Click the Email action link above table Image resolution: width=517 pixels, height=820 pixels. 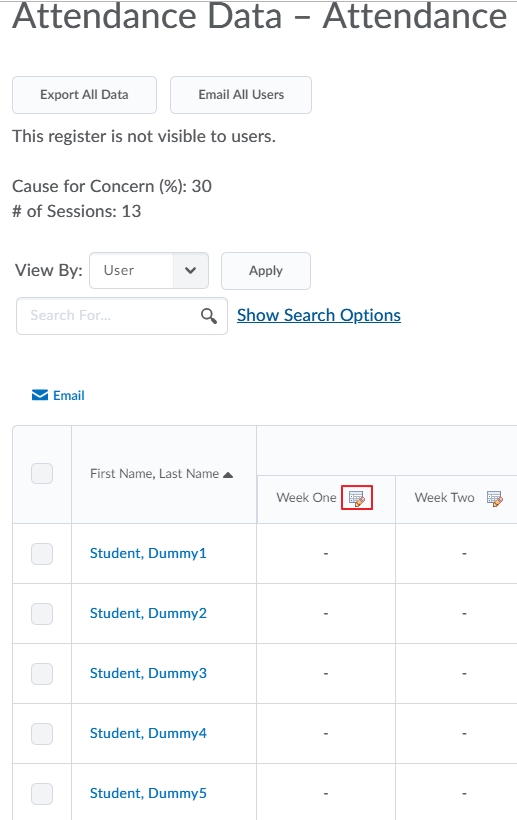58,395
